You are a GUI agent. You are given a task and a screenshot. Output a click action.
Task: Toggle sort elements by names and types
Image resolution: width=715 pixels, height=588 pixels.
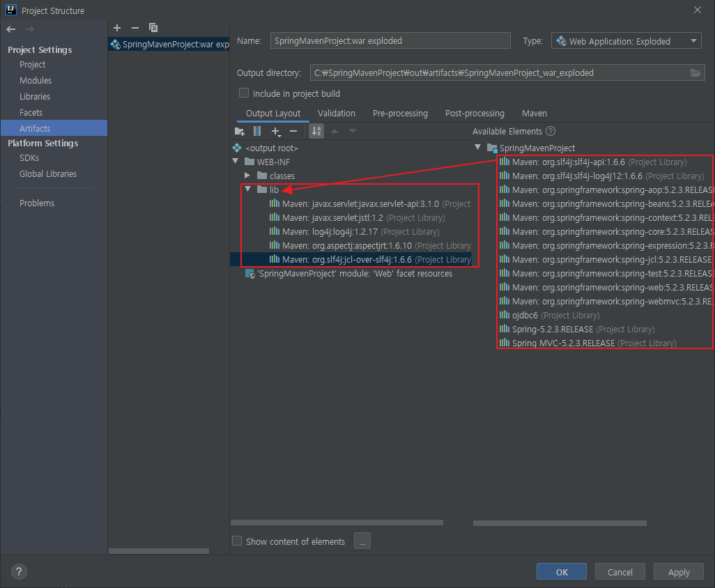[x=316, y=131]
